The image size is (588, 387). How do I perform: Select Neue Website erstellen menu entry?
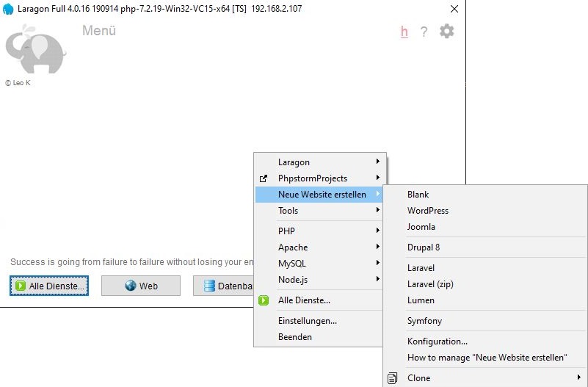pos(319,195)
